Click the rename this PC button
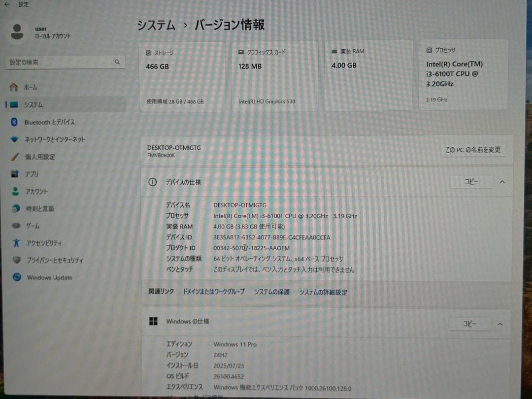This screenshot has width=532, height=399. click(472, 151)
